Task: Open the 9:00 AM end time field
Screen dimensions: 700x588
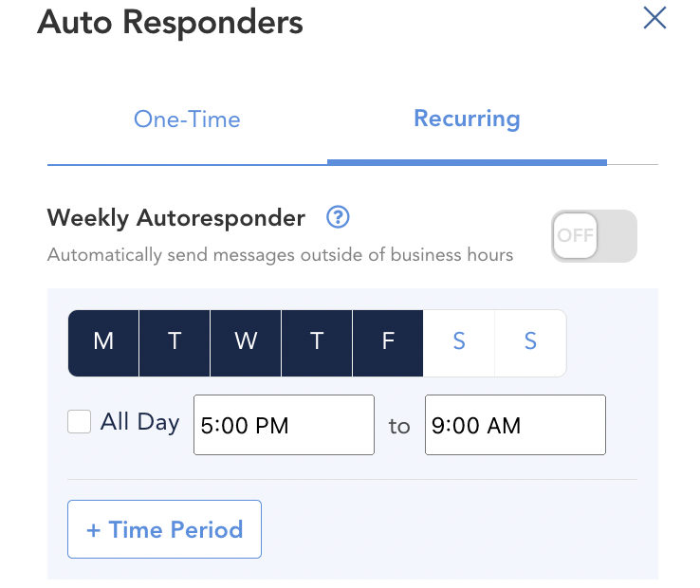Action: click(x=515, y=425)
